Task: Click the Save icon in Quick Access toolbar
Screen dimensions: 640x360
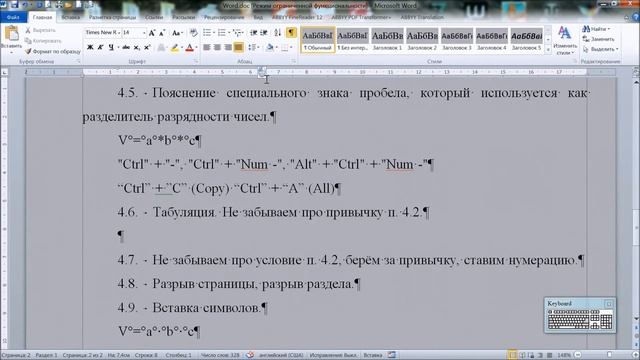Action: [14, 5]
